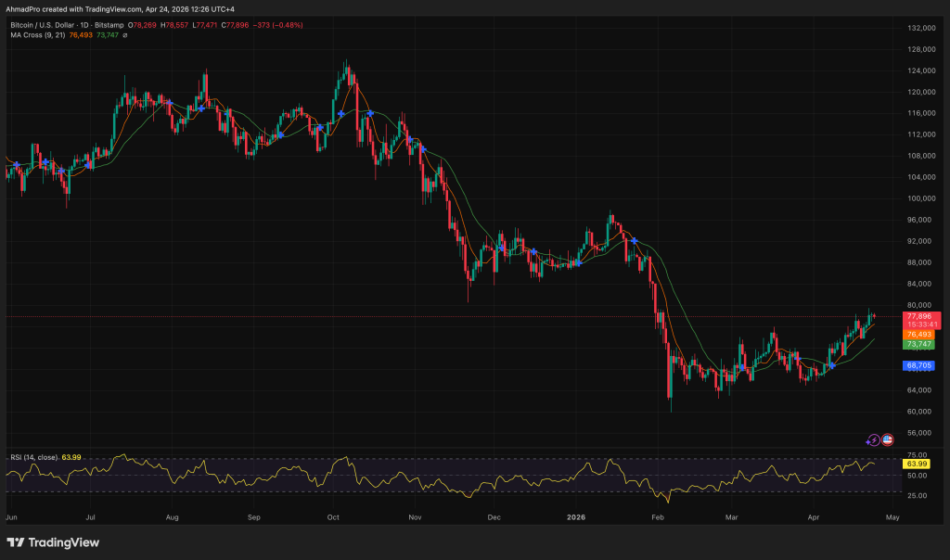Hide the Bitcoin price series from the legend
Viewport: 950px width, 560px height.
pos(297,25)
